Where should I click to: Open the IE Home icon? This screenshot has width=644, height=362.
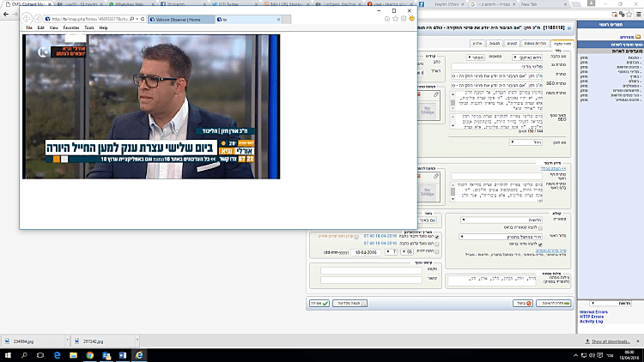point(388,18)
